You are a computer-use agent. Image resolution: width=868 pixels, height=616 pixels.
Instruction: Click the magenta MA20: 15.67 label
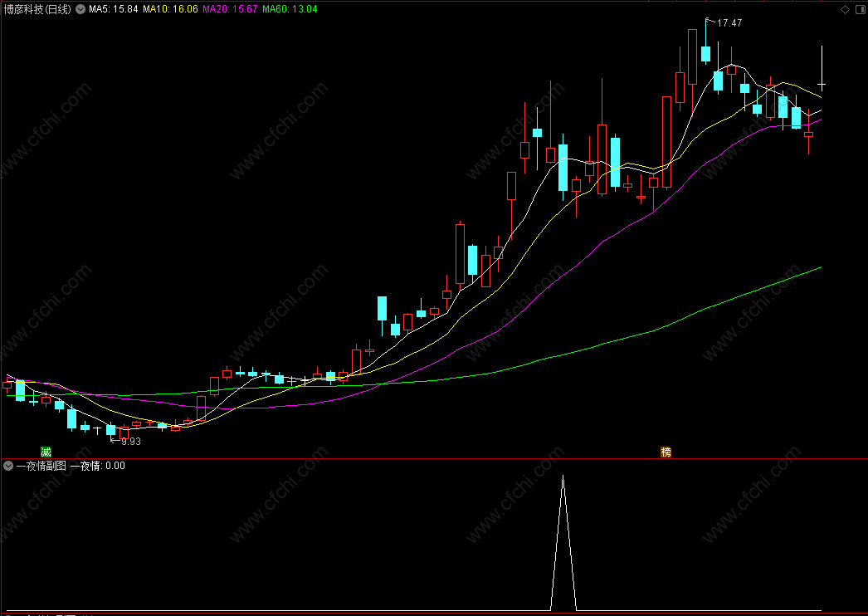(230, 9)
